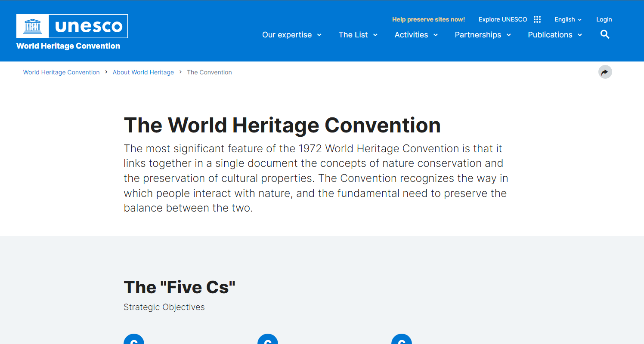Click the Explore UNESCO grid icon
Image resolution: width=644 pixels, height=344 pixels.
click(537, 19)
